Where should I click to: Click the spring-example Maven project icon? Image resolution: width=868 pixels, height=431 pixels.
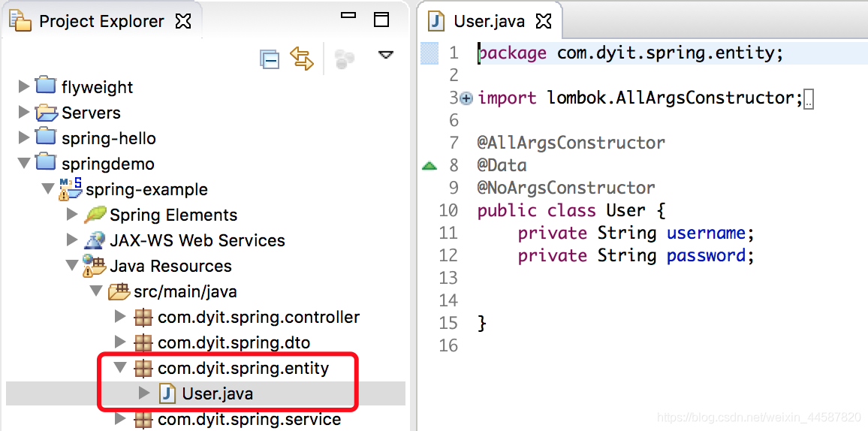coord(71,188)
